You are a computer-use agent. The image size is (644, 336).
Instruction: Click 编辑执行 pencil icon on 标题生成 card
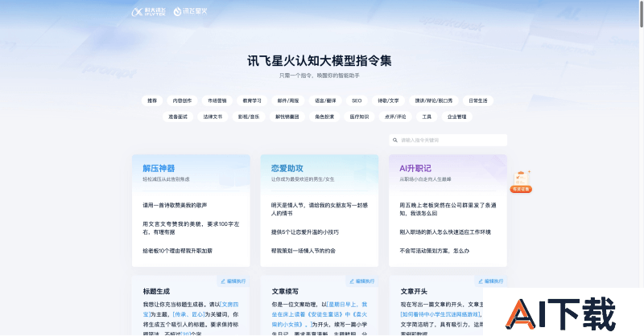[223, 281]
